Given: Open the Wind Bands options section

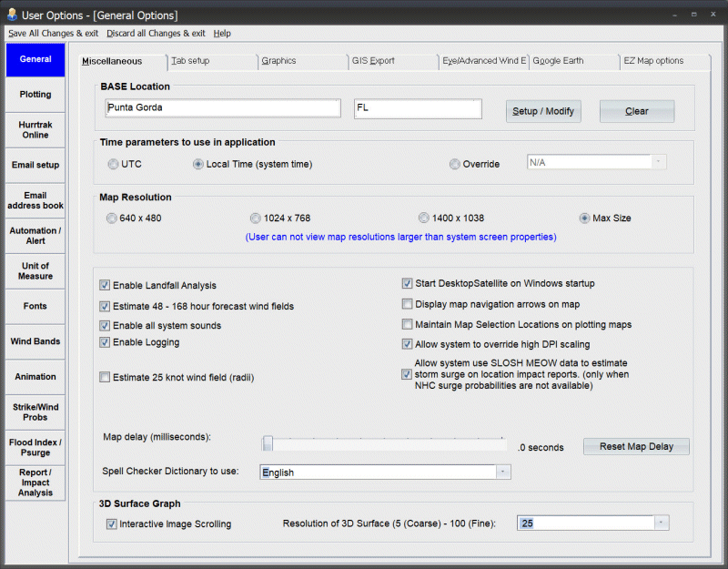Looking at the screenshot, I should point(35,341).
